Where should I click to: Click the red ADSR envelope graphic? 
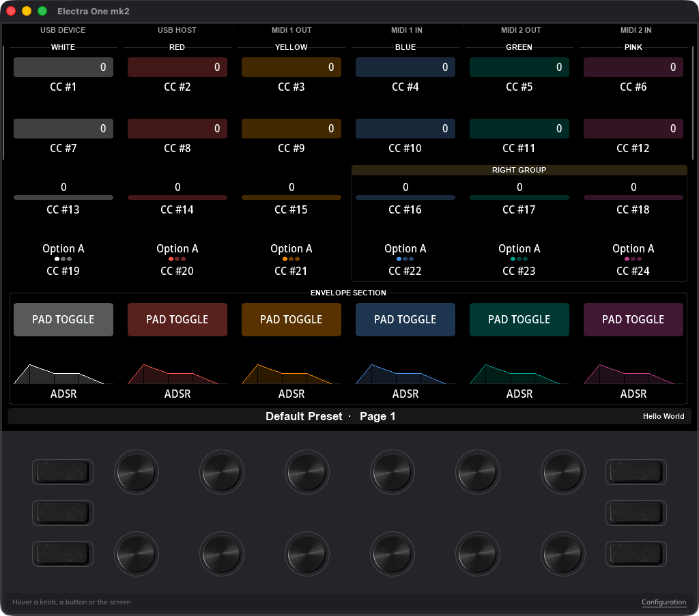pyautogui.click(x=177, y=374)
